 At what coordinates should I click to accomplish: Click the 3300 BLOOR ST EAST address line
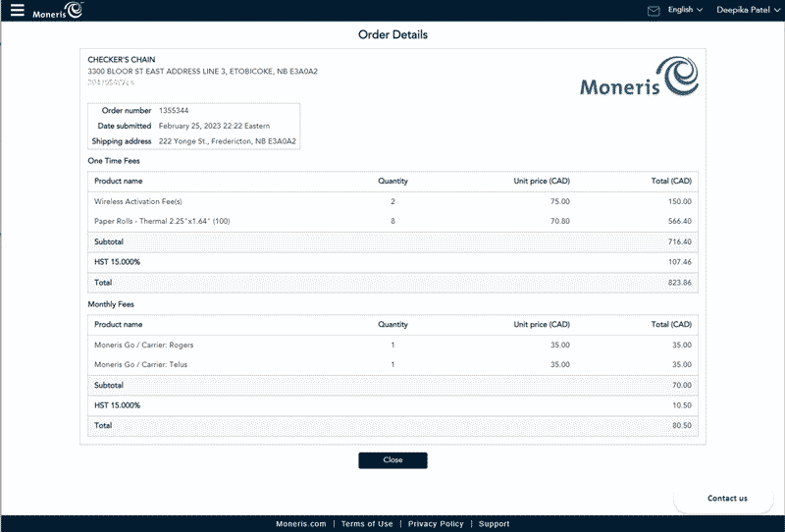tap(203, 72)
